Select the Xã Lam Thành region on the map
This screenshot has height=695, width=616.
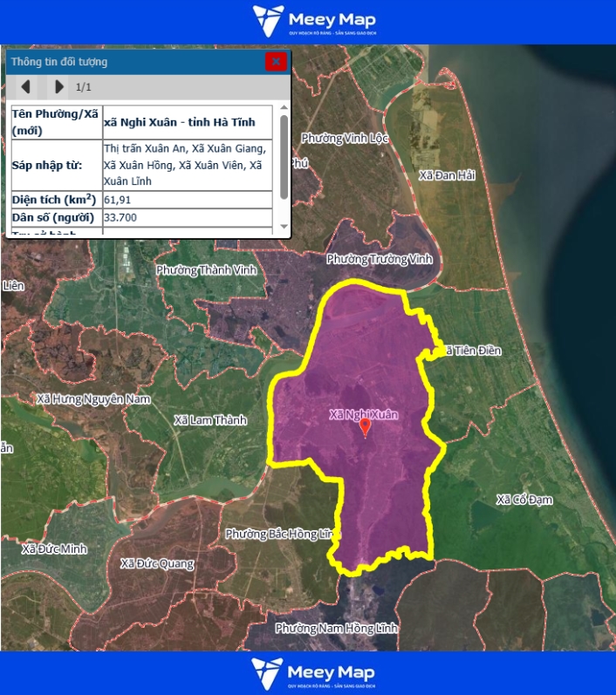[x=210, y=420]
